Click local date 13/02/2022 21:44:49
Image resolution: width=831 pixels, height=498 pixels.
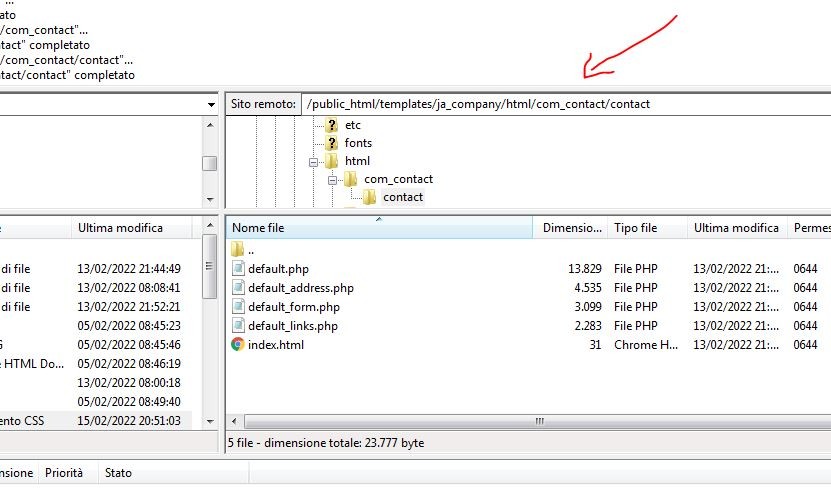point(129,269)
